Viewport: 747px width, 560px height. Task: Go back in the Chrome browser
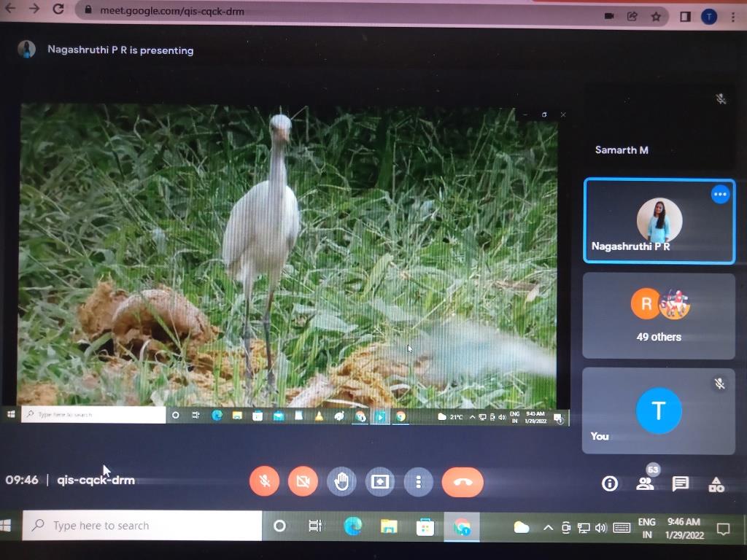(x=10, y=8)
